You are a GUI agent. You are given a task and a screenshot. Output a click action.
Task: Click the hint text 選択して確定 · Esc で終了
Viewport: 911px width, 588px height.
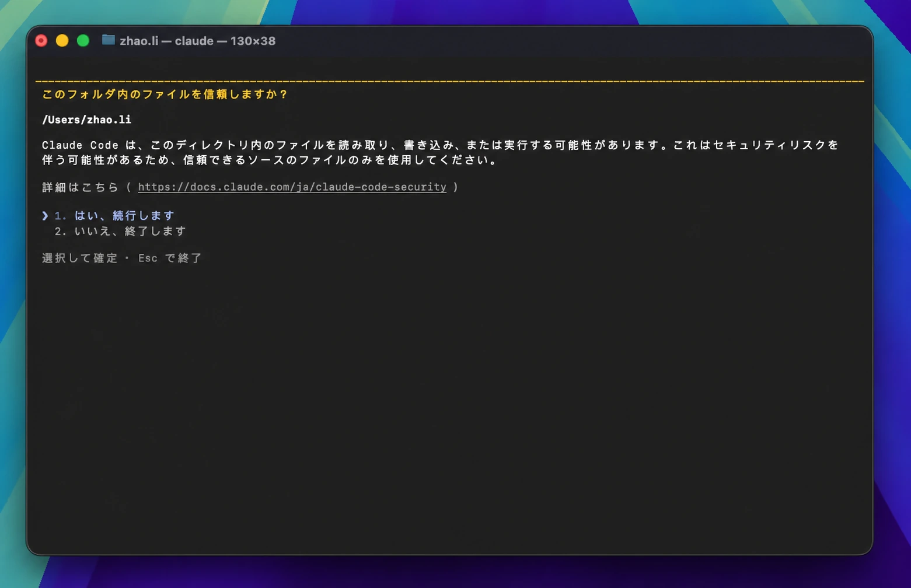click(x=122, y=258)
